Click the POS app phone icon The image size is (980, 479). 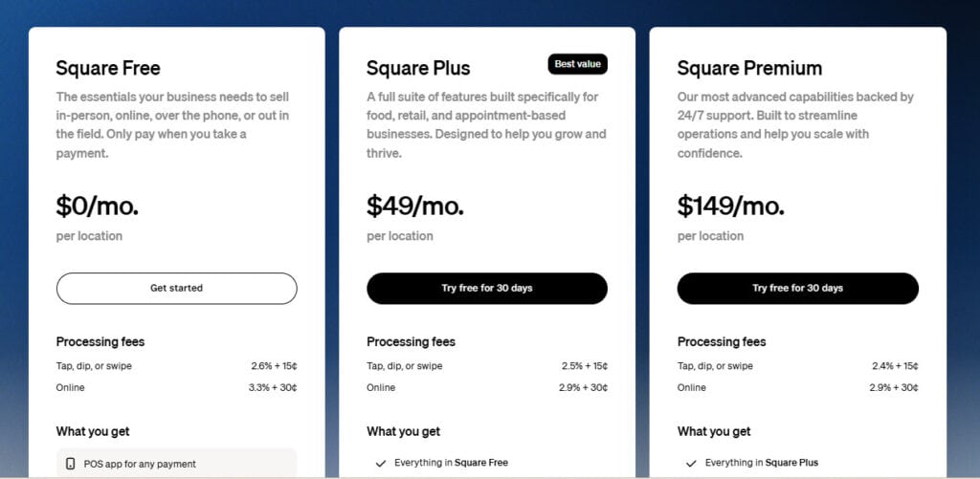tap(71, 464)
